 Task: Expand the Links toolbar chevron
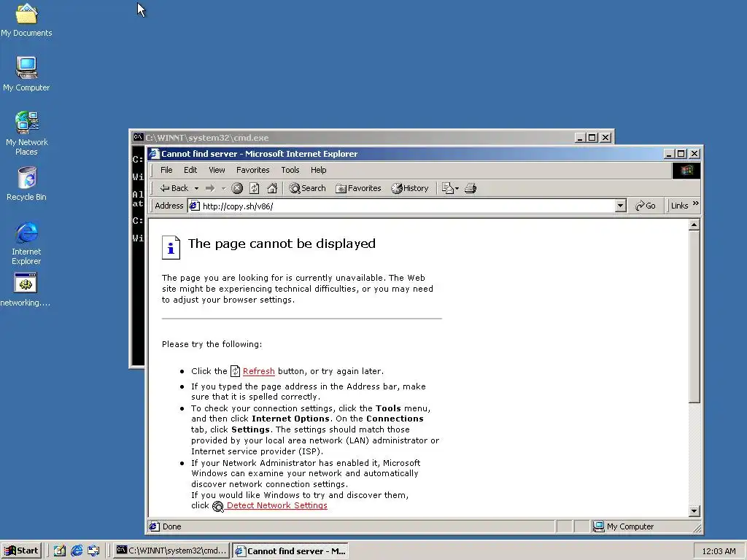pos(695,204)
